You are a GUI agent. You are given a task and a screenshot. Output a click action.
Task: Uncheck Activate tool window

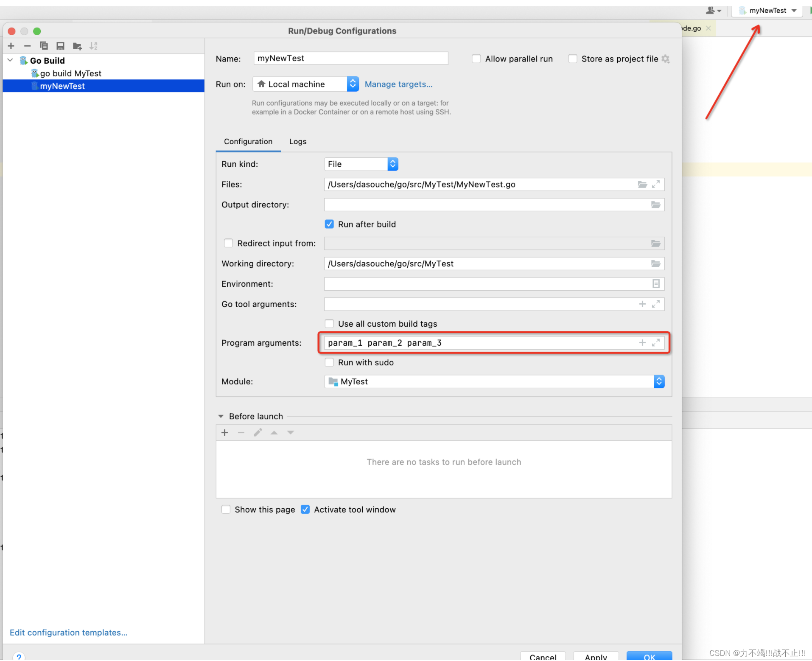pyautogui.click(x=305, y=510)
